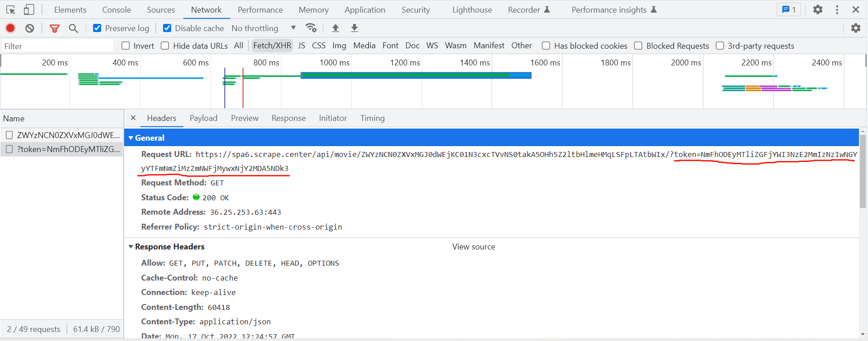The height and width of the screenshot is (341, 868).
Task: Toggle the device toolbar icon
Action: [29, 9]
